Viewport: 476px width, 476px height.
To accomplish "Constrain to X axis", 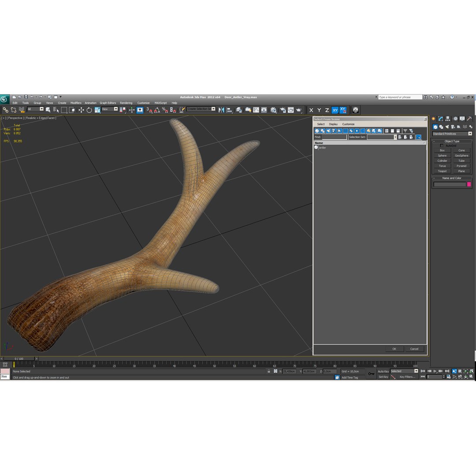I will [311, 110].
